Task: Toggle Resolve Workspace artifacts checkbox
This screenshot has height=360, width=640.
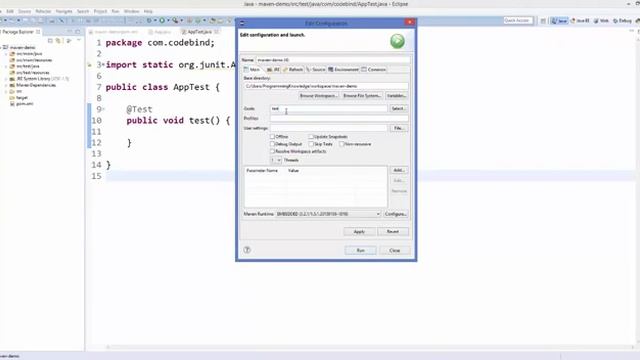Action: coord(272,151)
